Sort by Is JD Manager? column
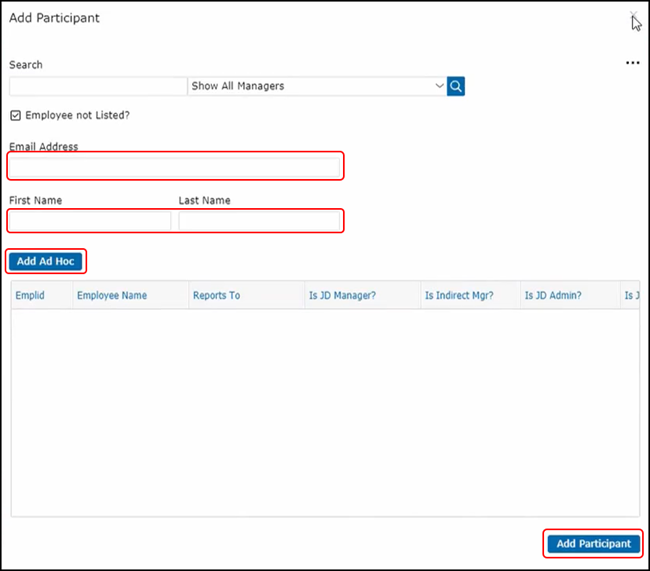The image size is (650, 571). click(342, 296)
